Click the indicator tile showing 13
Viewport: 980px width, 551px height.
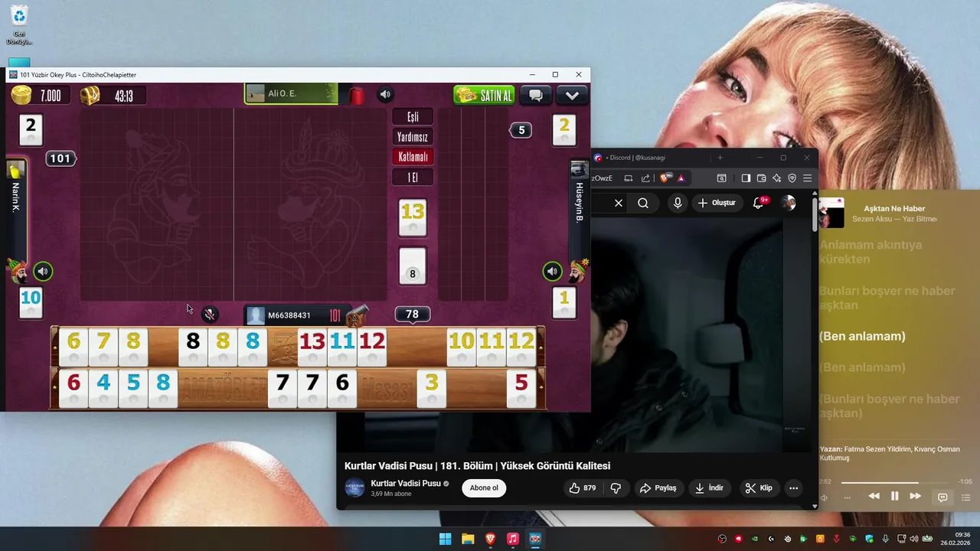click(x=413, y=217)
